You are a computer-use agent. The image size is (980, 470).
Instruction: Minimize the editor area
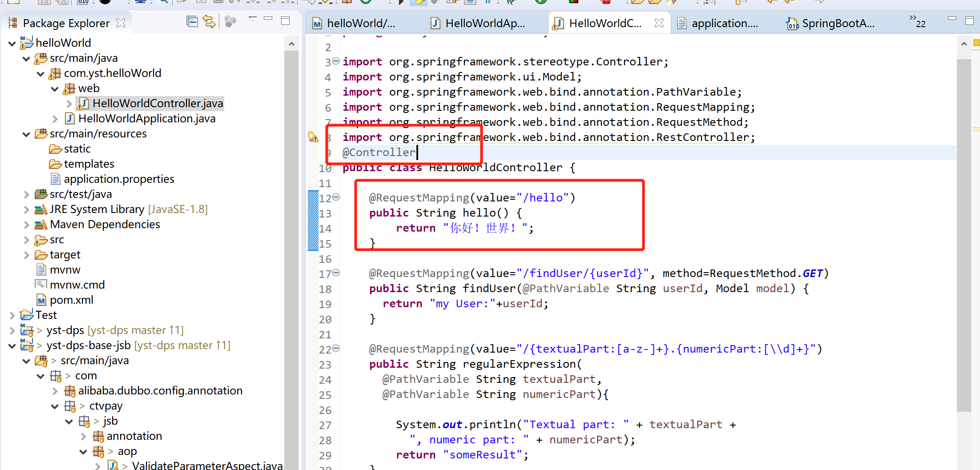pyautogui.click(x=952, y=19)
